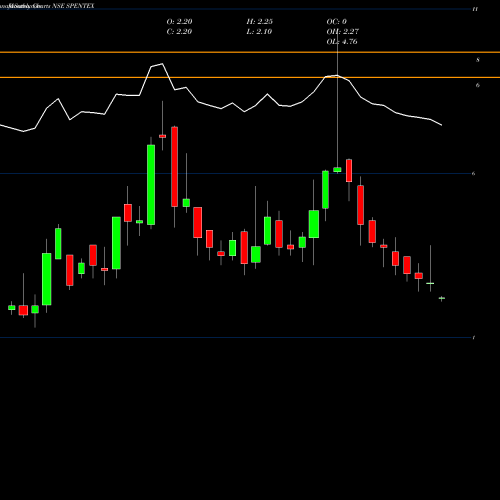This screenshot has height=500, width=500.
Task: Click the "O: 2.20" open price value
Action: click(179, 22)
